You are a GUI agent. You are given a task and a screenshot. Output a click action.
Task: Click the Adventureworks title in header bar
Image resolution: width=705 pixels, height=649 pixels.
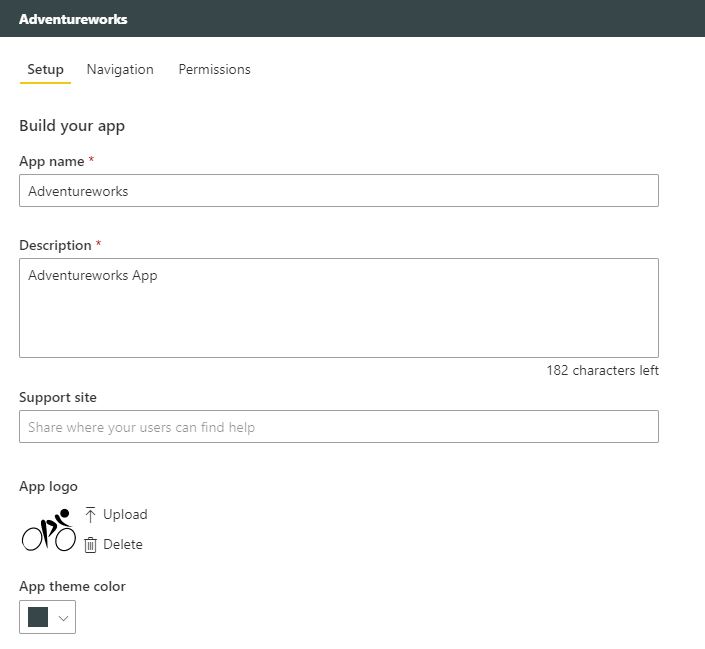pos(73,19)
